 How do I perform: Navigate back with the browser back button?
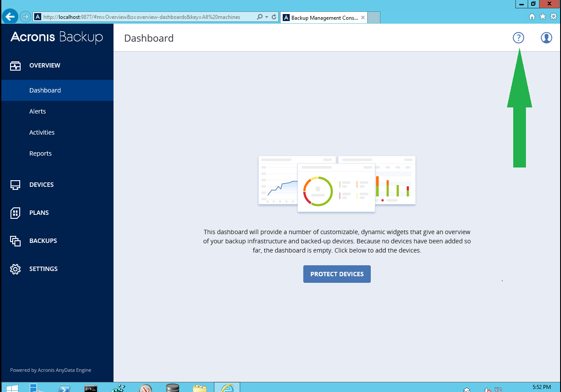pyautogui.click(x=10, y=17)
